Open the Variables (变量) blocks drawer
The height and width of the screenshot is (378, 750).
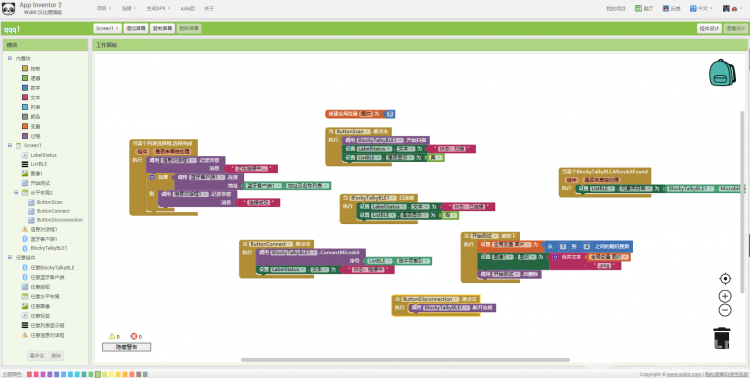click(32, 126)
